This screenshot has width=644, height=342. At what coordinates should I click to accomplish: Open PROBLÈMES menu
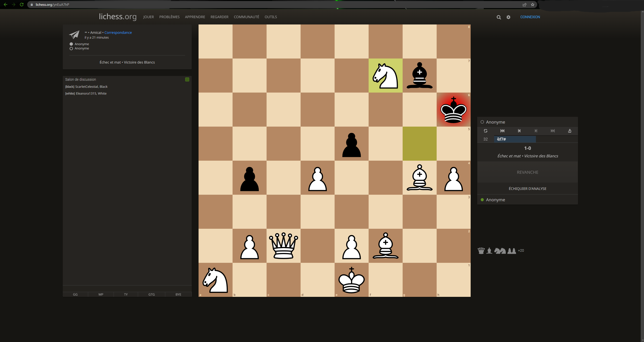pos(169,17)
